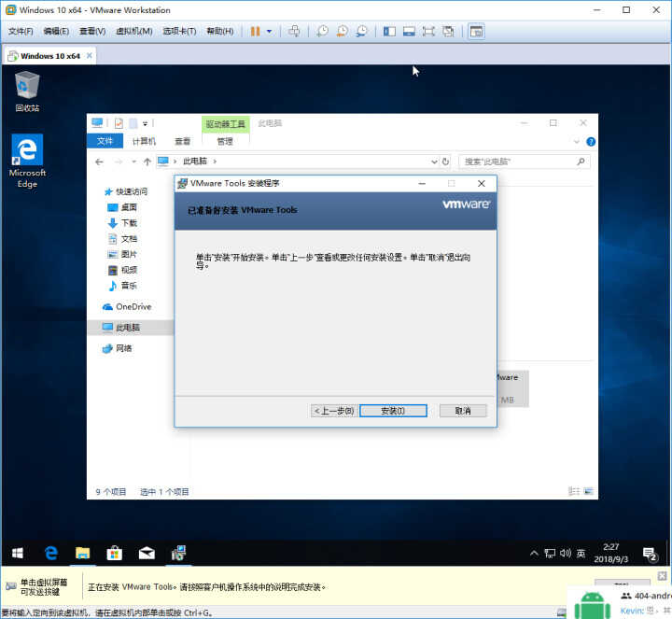Open the 查看 ribbon tab in Explorer
The image size is (672, 619).
[183, 141]
